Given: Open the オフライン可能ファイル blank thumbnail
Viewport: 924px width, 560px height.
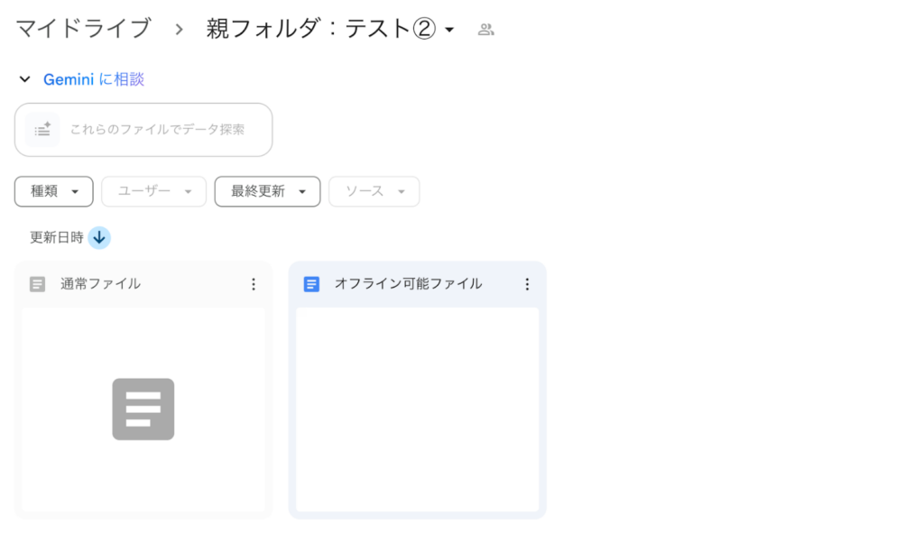Looking at the screenshot, I should (x=417, y=409).
